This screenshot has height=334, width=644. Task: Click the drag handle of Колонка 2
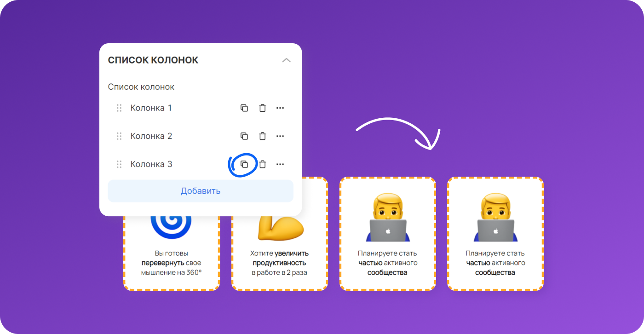tap(119, 136)
